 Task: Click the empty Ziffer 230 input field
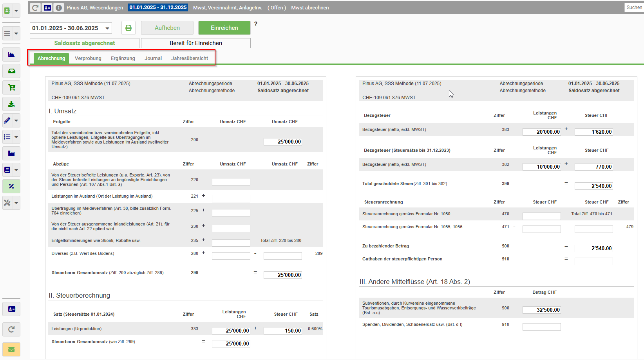231,228
